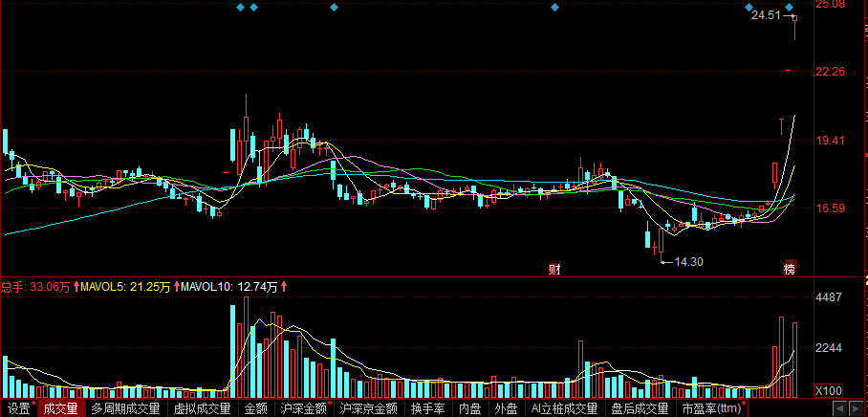Select the 沪深金额 tab
This screenshot has width=868, height=417.
click(304, 409)
